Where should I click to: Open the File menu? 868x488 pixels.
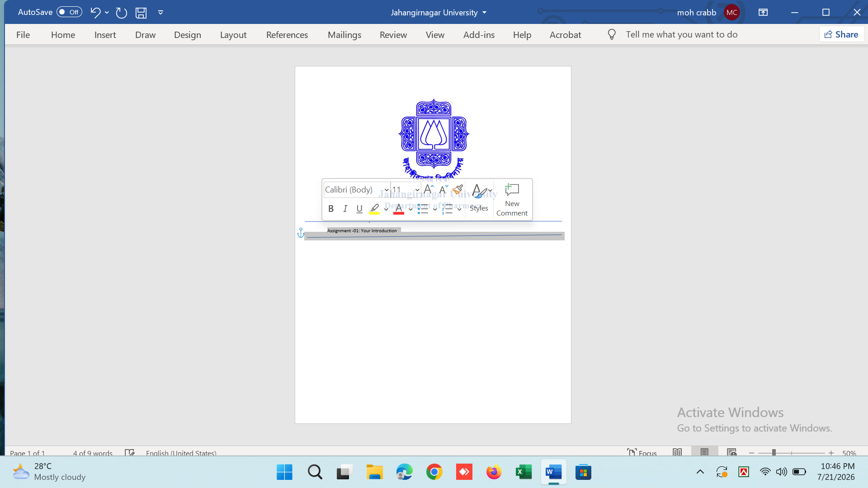[x=23, y=35]
